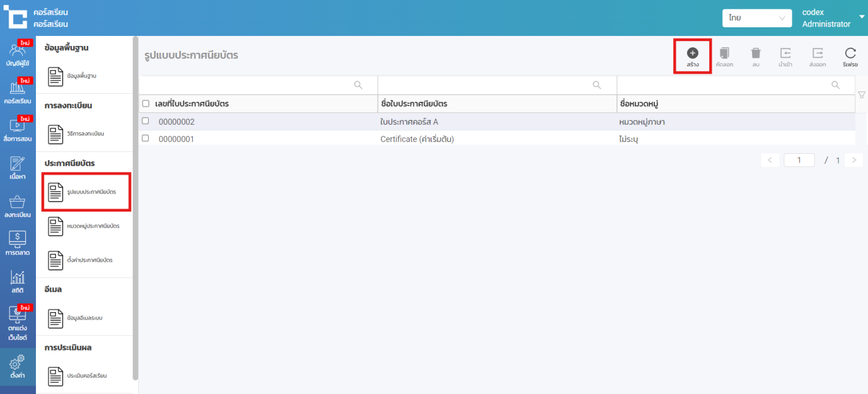Tick the checkbox for certificate 00000001
Image resolution: width=868 pixels, height=394 pixels.
pyautogui.click(x=146, y=138)
